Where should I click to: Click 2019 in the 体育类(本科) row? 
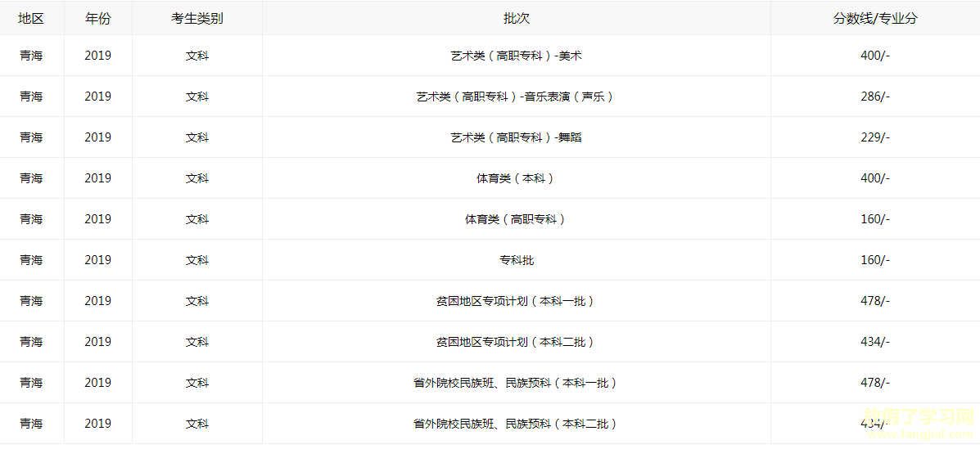pyautogui.click(x=98, y=178)
